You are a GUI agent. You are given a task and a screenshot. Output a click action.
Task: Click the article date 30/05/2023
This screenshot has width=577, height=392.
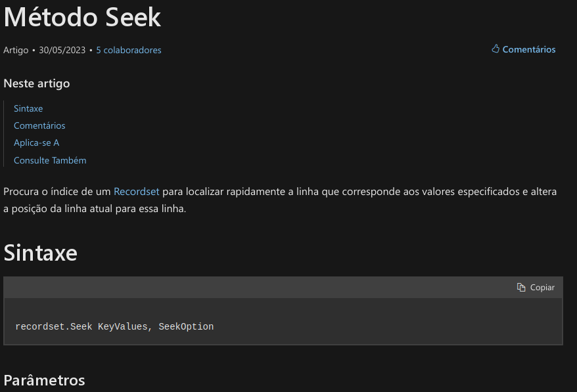(x=62, y=50)
